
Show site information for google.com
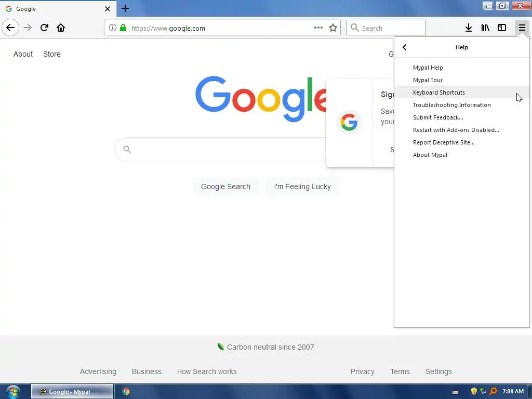click(x=113, y=28)
